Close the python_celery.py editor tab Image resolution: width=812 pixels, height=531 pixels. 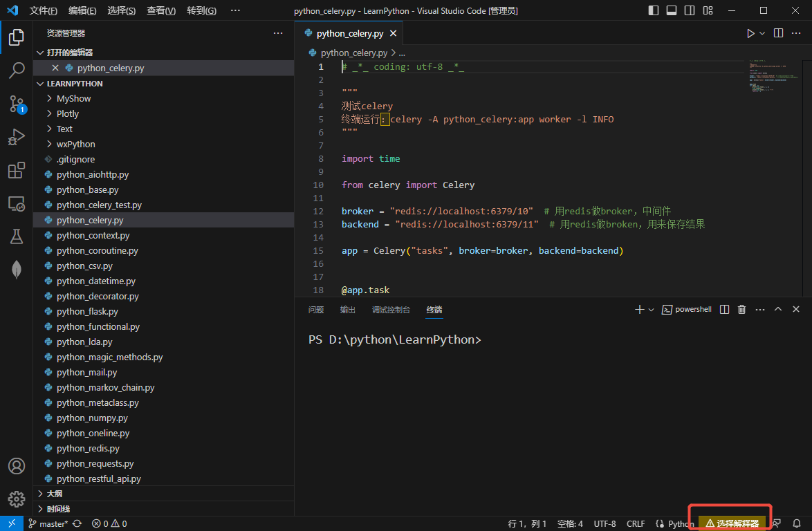393,33
